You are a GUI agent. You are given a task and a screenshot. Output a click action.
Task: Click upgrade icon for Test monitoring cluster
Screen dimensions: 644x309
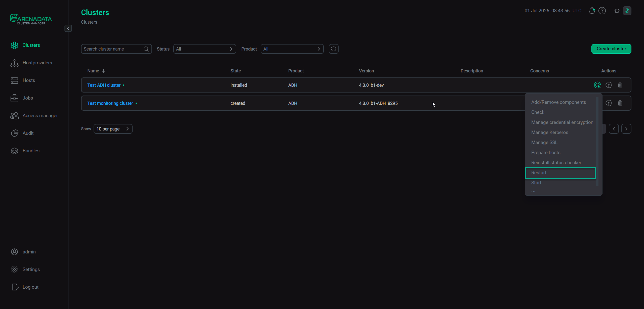(609, 103)
